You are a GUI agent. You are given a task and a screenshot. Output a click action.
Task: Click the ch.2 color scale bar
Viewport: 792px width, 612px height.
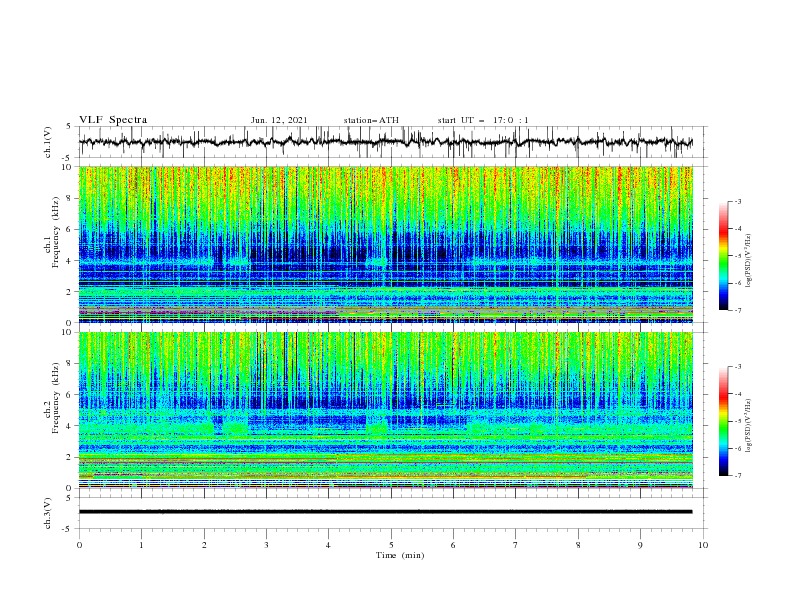point(723,421)
